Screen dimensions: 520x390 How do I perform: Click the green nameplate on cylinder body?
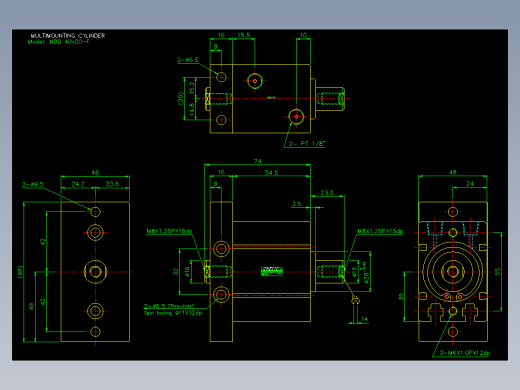tap(272, 271)
